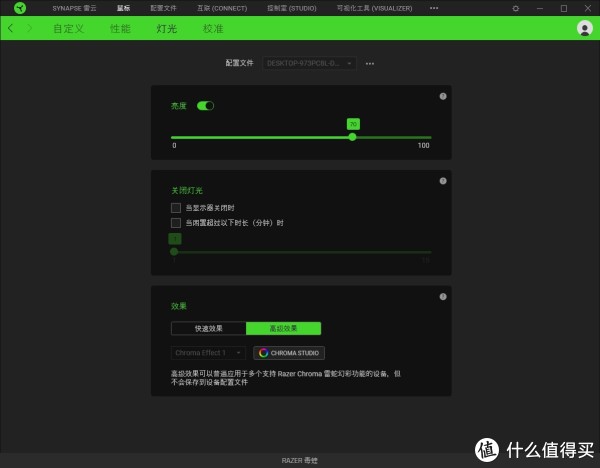Open SYNAPSE 雷云 menu item

74,8
